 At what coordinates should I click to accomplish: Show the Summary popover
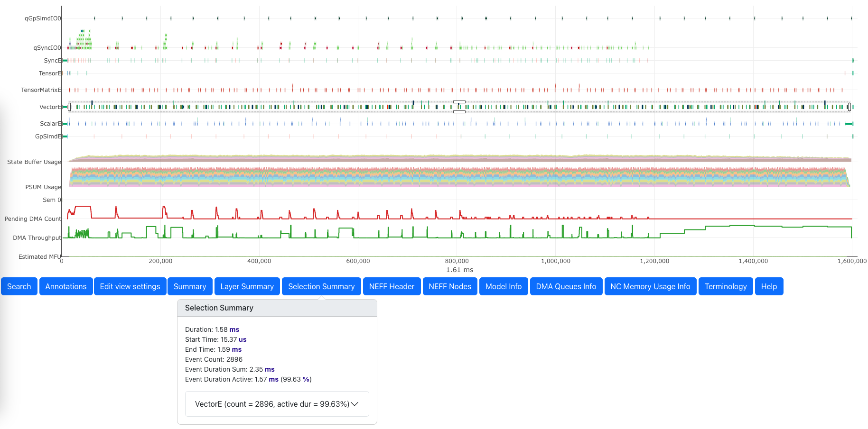point(190,286)
